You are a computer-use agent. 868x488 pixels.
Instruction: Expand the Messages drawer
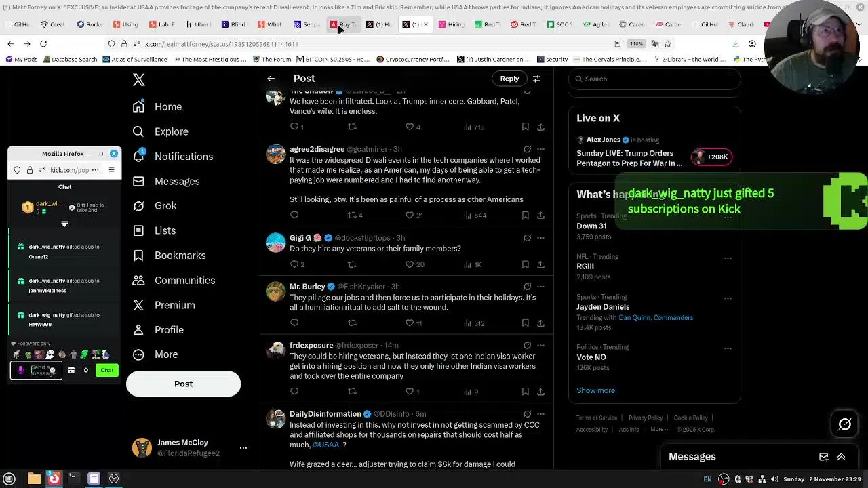click(x=841, y=457)
